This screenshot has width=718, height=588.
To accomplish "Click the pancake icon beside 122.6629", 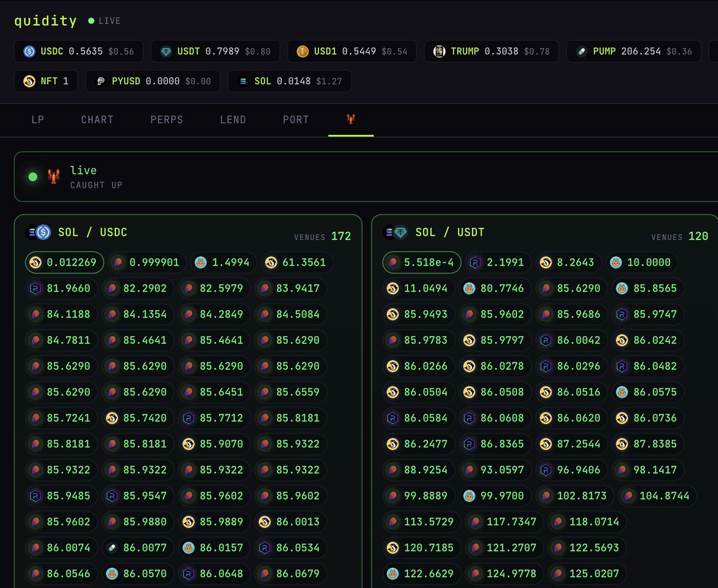I will pos(393,573).
